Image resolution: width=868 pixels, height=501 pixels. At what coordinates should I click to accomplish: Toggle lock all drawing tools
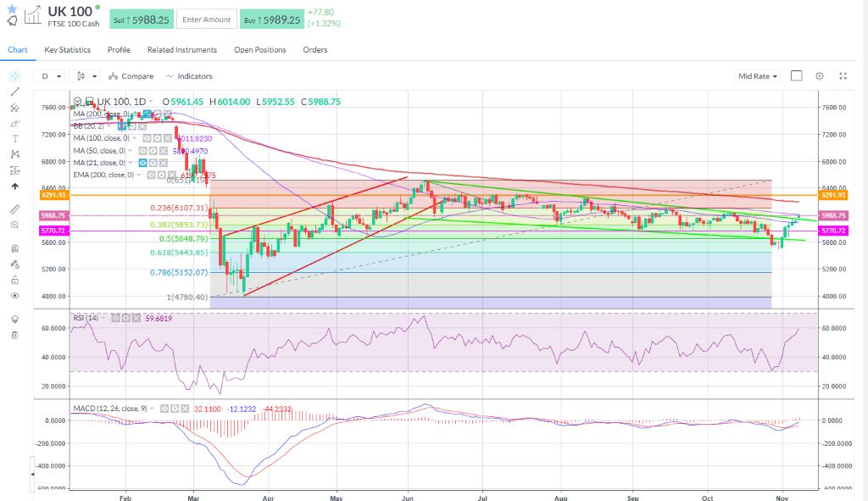point(15,280)
